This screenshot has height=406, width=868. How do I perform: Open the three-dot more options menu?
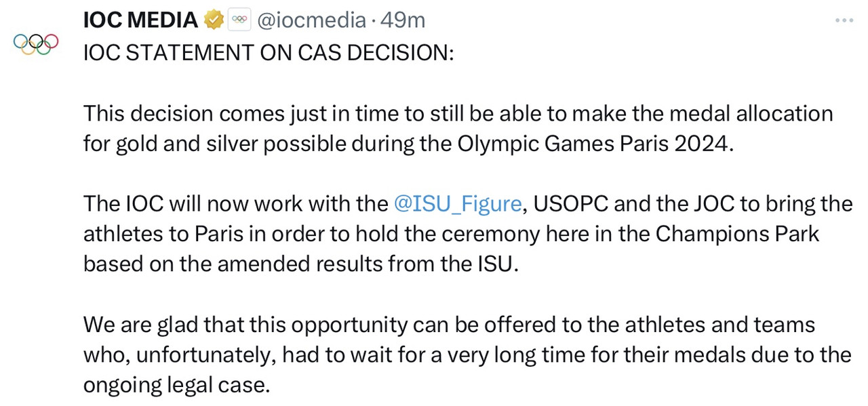coord(844,20)
